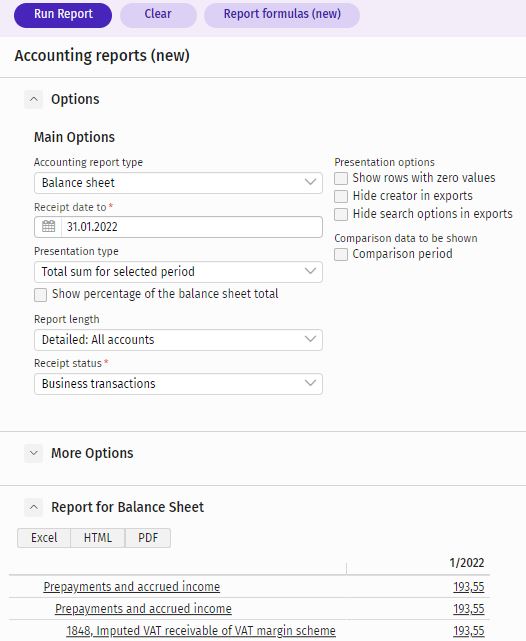
Task: Open Receipt status dropdown
Action: pos(178,384)
